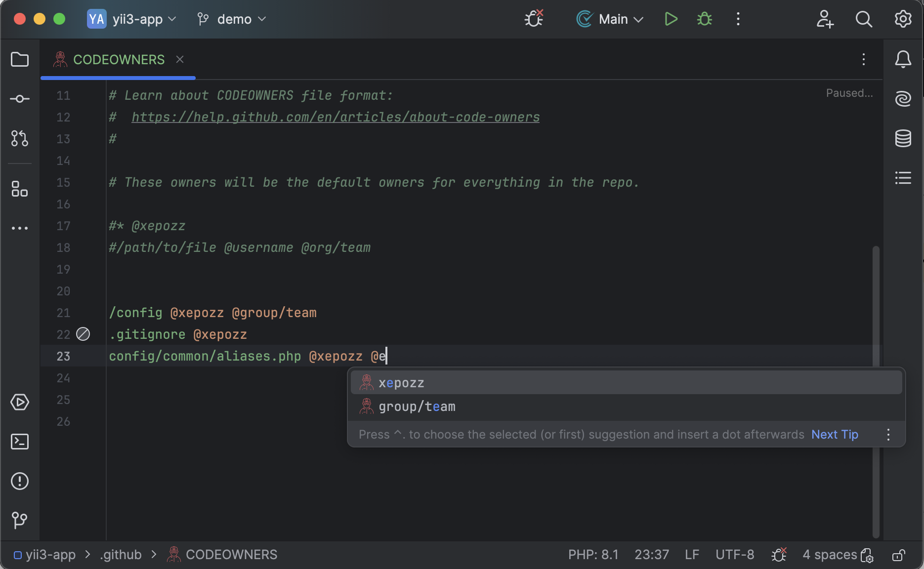924x569 pixels.
Task: Open the Problems tool window
Action: 20,481
